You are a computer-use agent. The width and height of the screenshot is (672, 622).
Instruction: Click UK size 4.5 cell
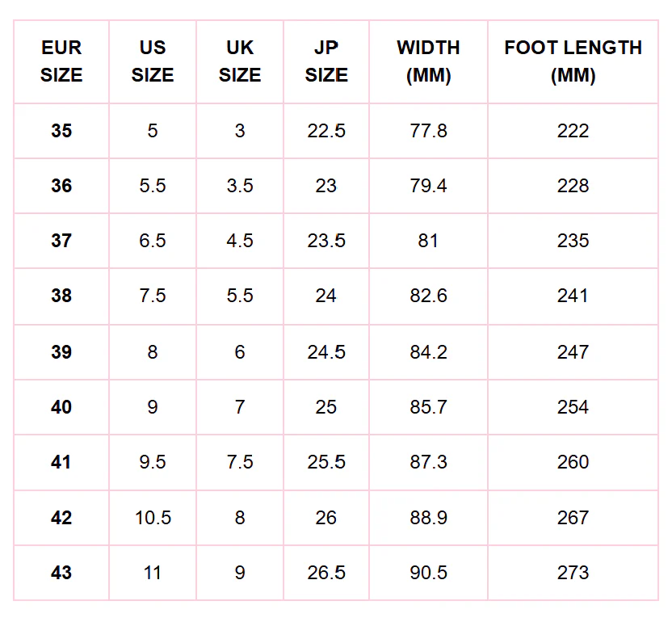240,241
